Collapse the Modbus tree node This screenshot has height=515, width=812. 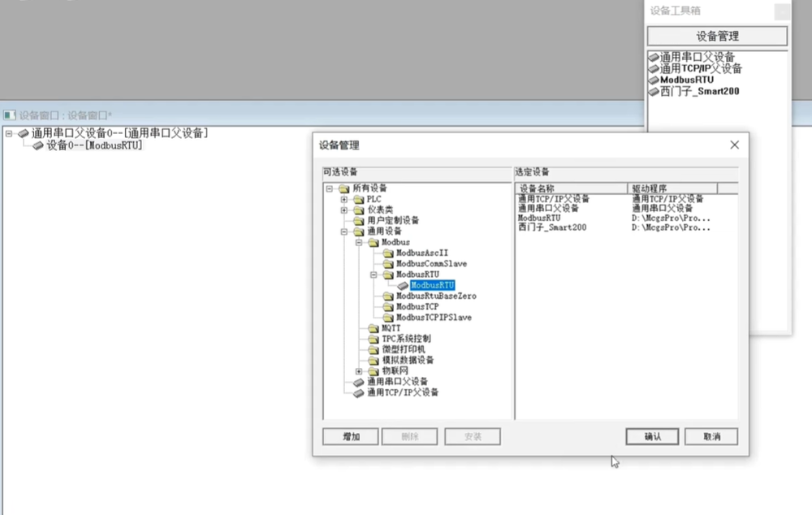click(x=359, y=243)
